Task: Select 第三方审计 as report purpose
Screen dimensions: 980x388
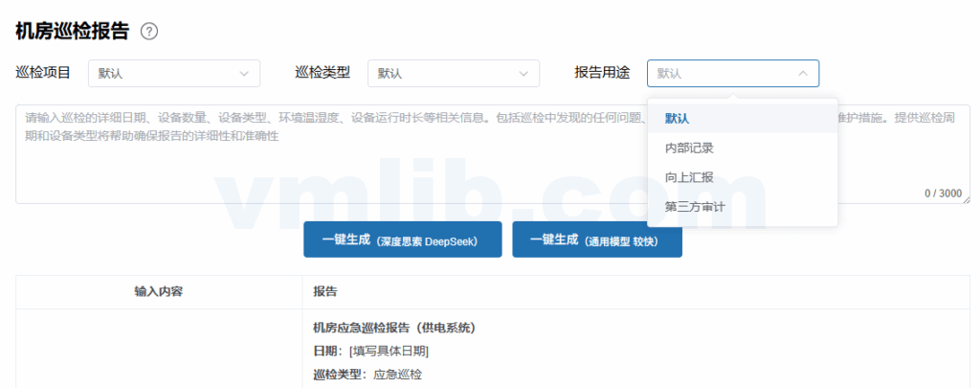Action: click(x=695, y=207)
